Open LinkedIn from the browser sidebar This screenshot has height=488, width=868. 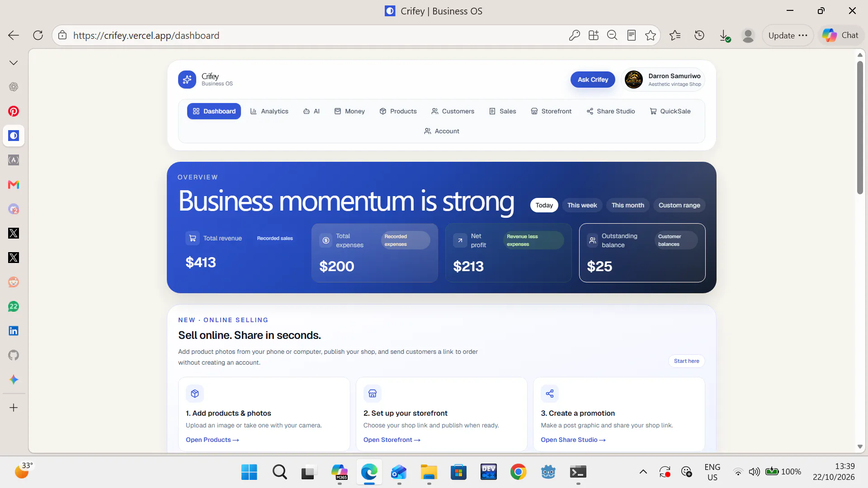[14, 331]
